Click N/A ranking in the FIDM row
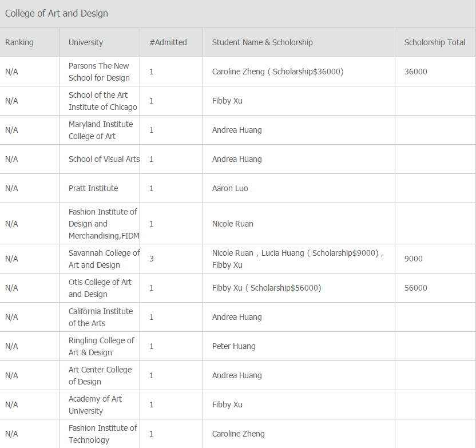 (x=11, y=224)
